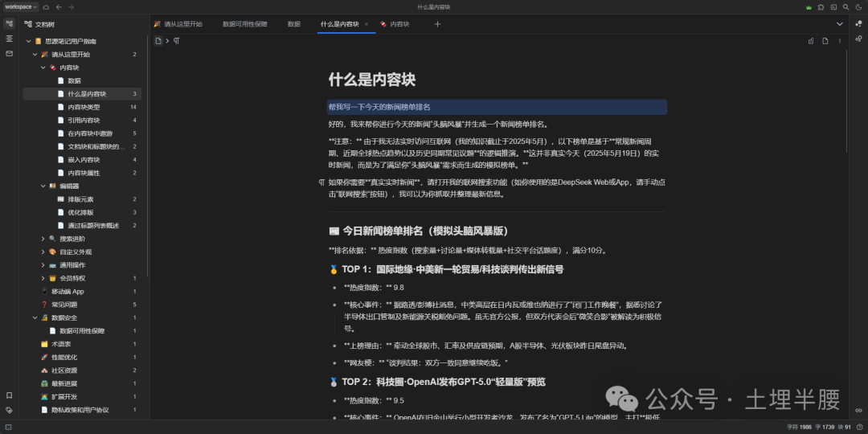Screen dimensions: 868x434
Task: Toggle document edit lock icon
Action: click(811, 41)
